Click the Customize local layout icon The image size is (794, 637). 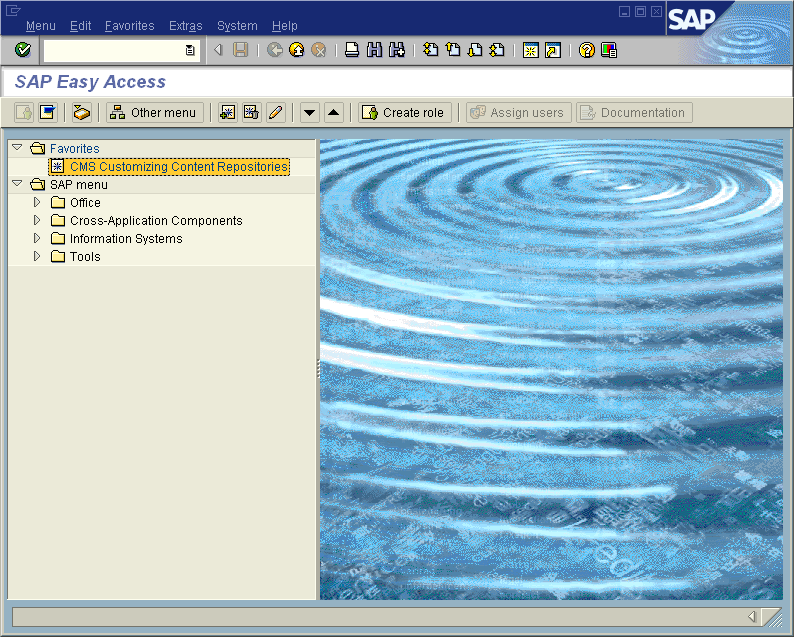click(609, 50)
